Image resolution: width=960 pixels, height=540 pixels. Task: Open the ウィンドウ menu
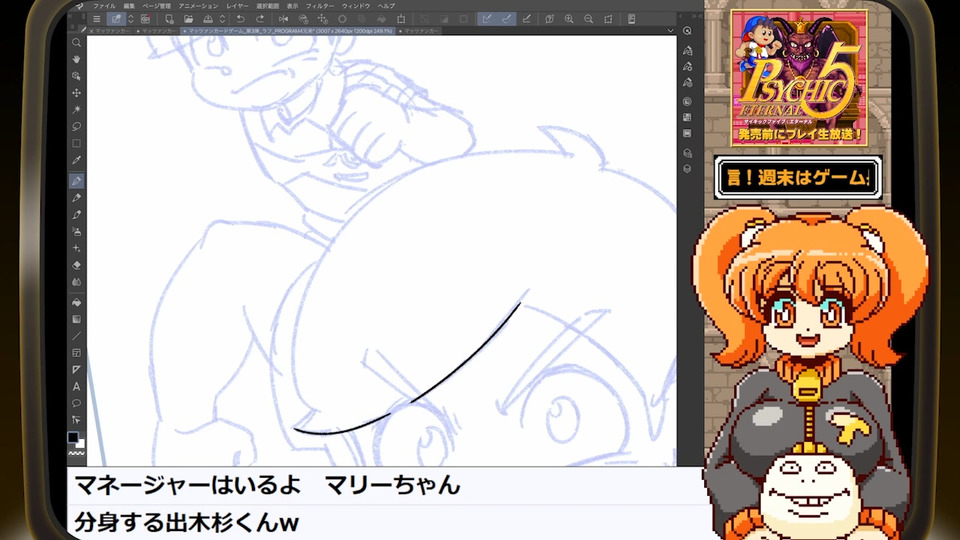356,6
